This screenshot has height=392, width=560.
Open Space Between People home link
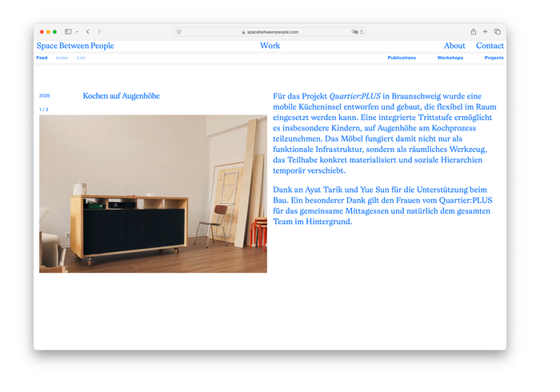(75, 46)
